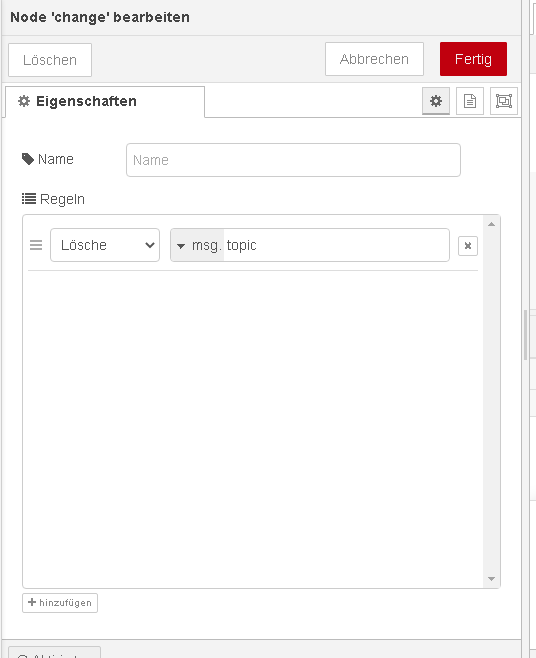The image size is (536, 658).
Task: Click the Löschen button
Action: [50, 60]
